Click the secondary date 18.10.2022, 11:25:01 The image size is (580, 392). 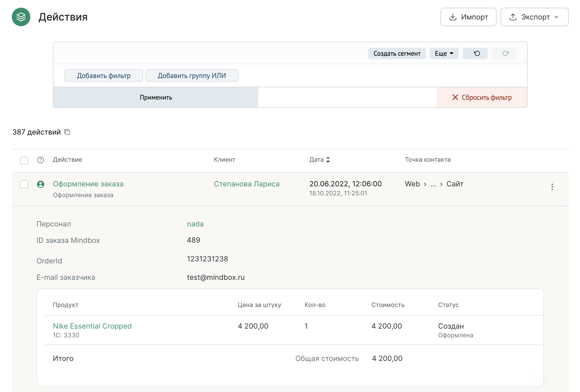pos(338,193)
